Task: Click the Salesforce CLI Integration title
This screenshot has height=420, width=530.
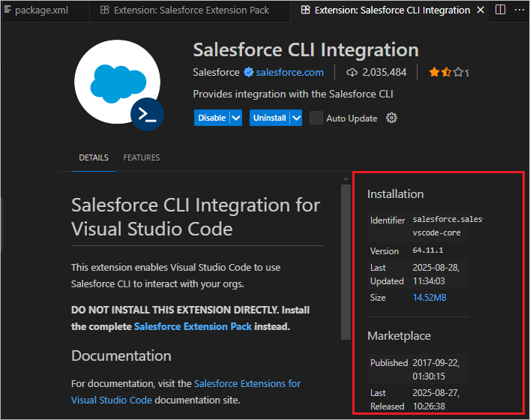Action: coord(306,50)
